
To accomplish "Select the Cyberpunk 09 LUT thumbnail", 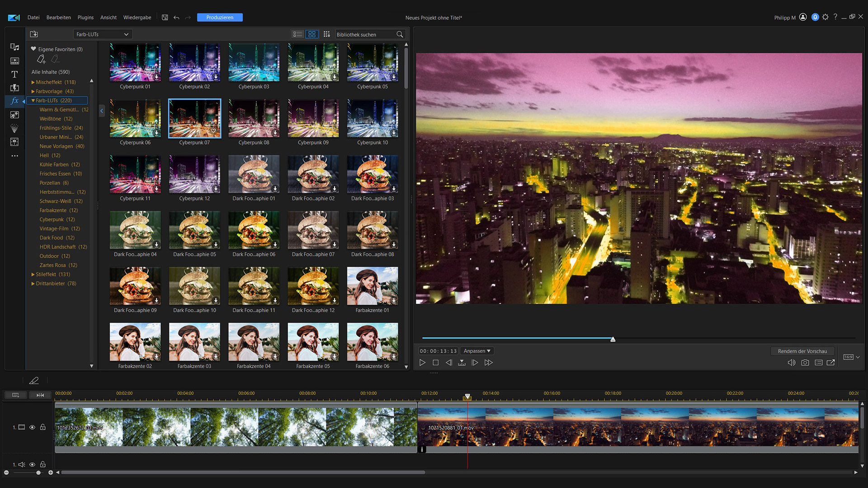I will [x=313, y=119].
